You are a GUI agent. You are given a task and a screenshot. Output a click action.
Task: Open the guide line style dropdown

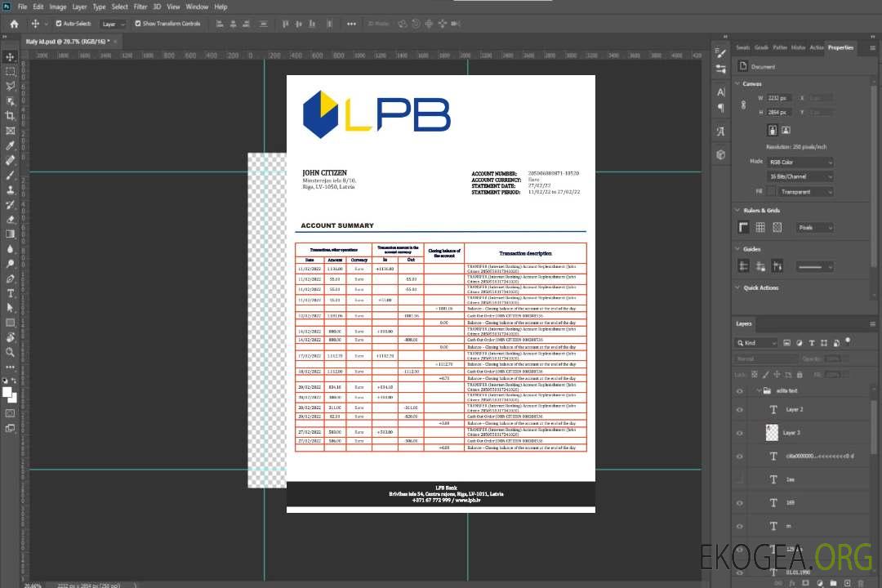point(814,267)
